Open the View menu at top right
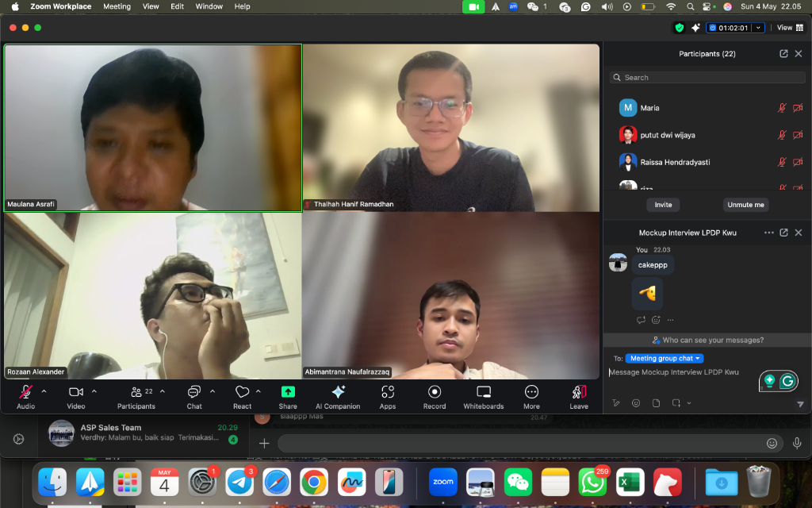Screen dimensions: 812x508 784,27
